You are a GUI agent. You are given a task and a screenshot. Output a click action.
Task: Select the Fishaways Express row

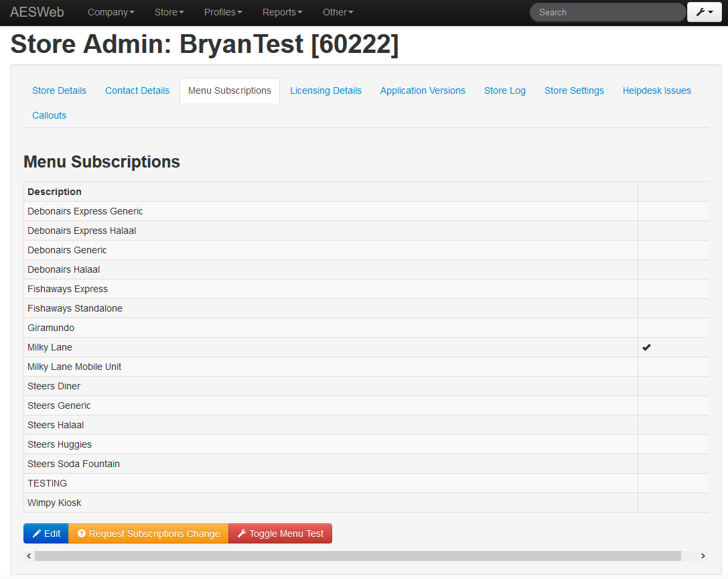tap(366, 289)
